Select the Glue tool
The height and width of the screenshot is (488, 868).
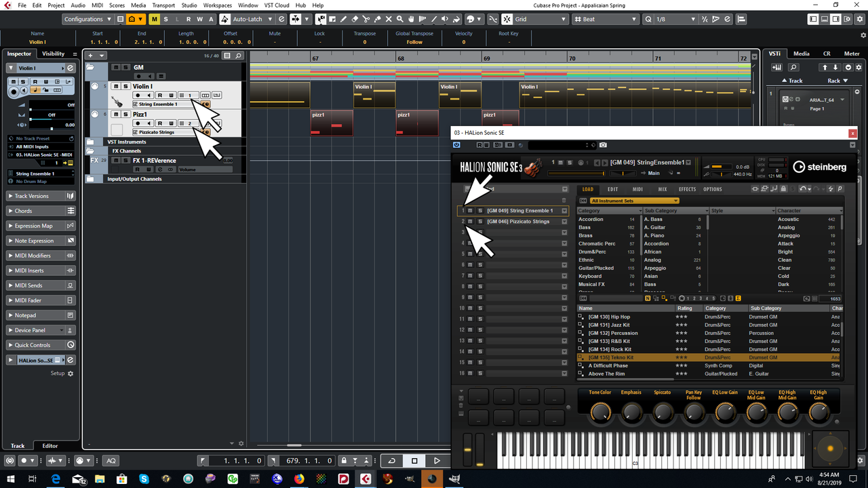[377, 19]
